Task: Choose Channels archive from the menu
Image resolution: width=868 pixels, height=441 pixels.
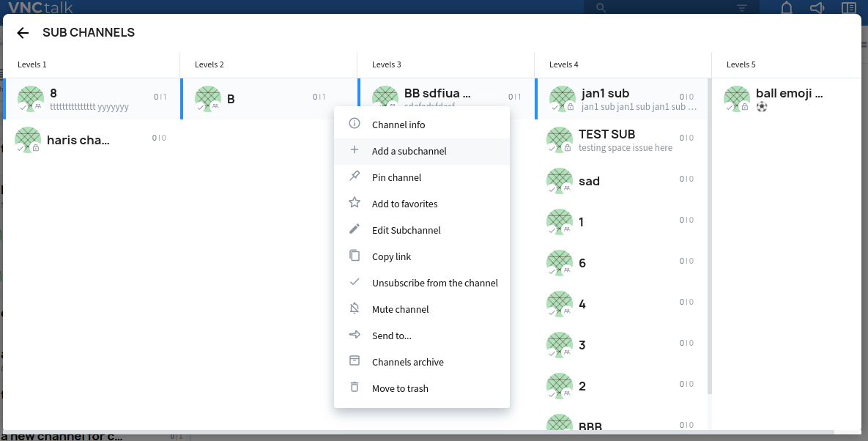Action: (407, 362)
